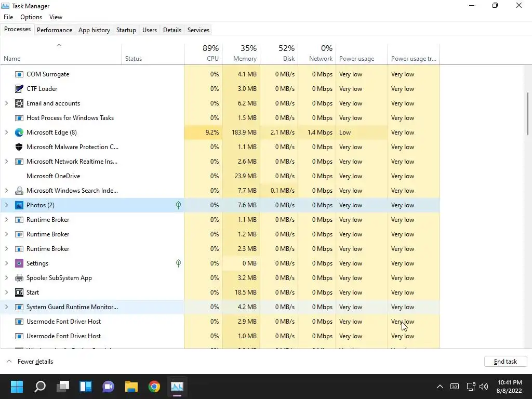532x399 pixels.
Task: Click the Microsoft Windows Search Indexer icon
Action: pyautogui.click(x=19, y=191)
